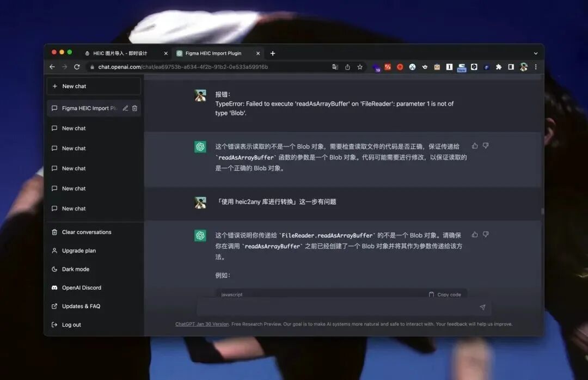
Task: Click the text 'TypeError: Failed to execute'
Action: point(254,103)
